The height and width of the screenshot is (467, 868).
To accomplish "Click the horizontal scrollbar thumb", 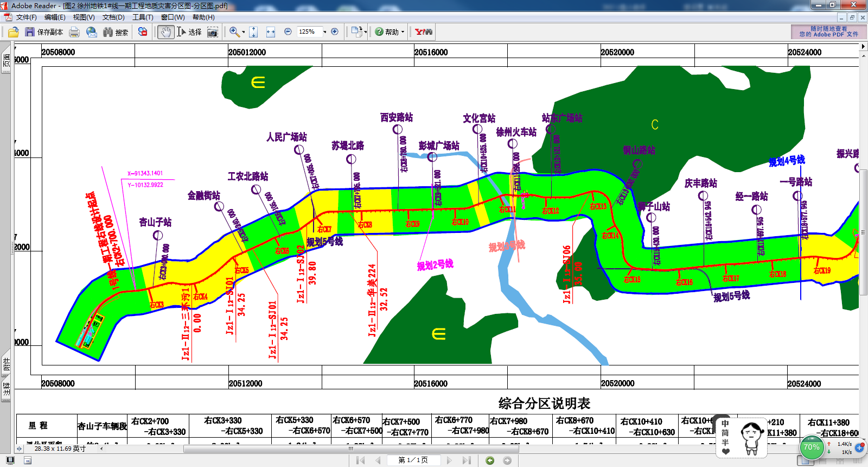I will pyautogui.click(x=351, y=449).
